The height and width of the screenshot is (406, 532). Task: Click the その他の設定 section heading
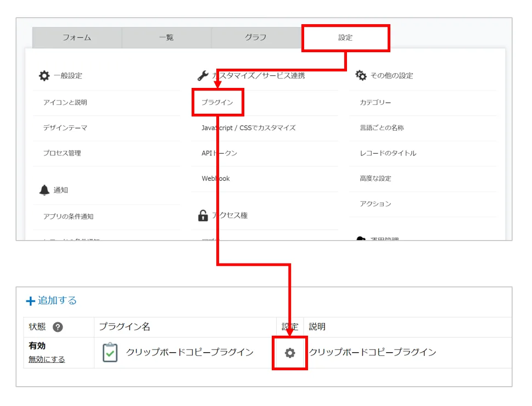[391, 76]
